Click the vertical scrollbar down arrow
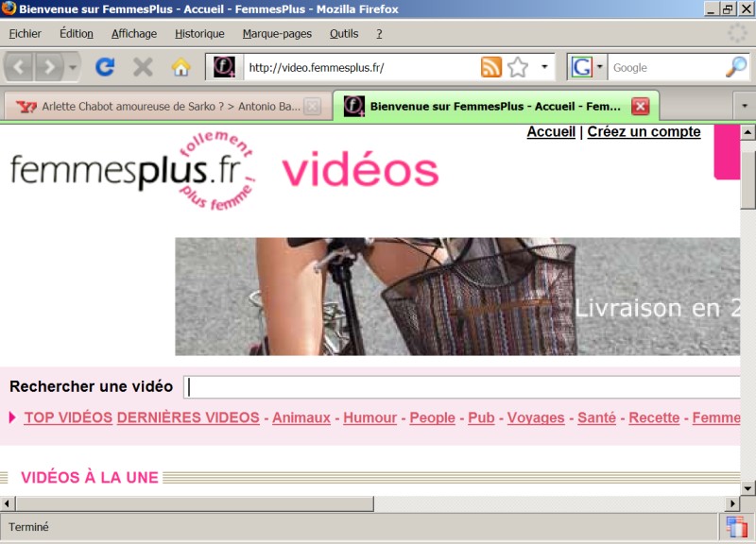The height and width of the screenshot is (544, 756). tap(747, 488)
